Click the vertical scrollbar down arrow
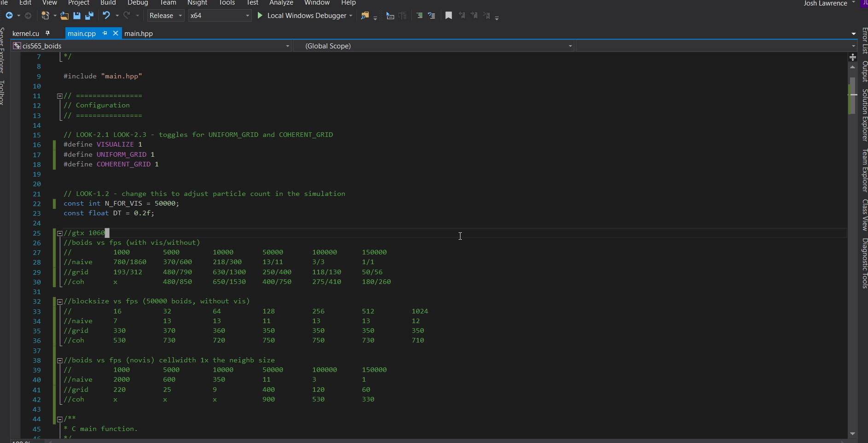The height and width of the screenshot is (443, 868). (x=852, y=433)
